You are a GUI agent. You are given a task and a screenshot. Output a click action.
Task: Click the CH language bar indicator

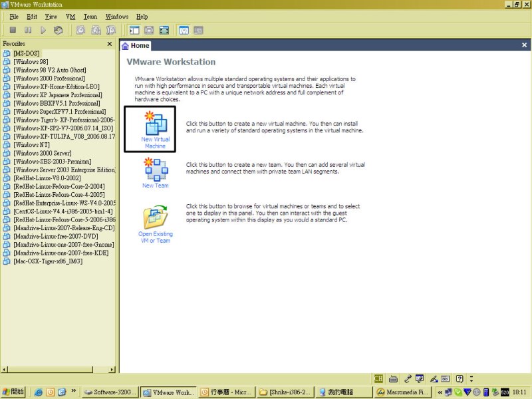(x=378, y=378)
